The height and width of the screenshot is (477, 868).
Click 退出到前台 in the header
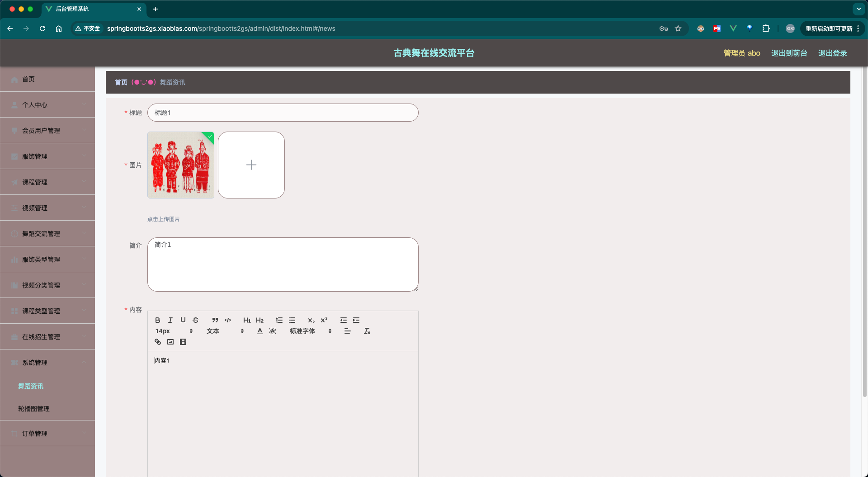(x=789, y=53)
